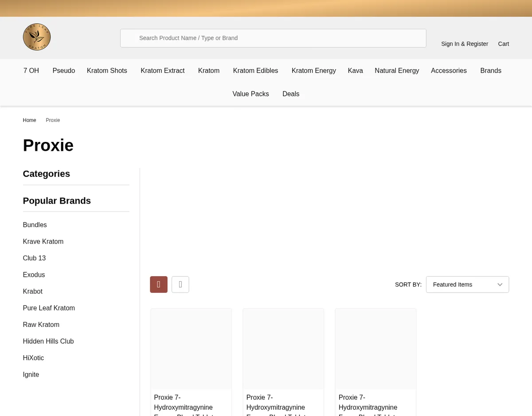
Task: Open Pure Leaf Kratom brand link
Action: click(x=49, y=308)
